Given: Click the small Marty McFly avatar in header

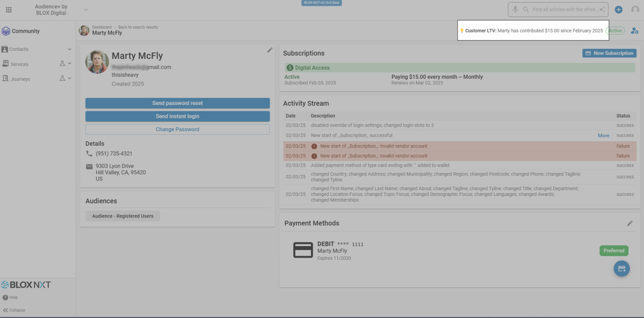Looking at the screenshot, I should coord(84,31).
